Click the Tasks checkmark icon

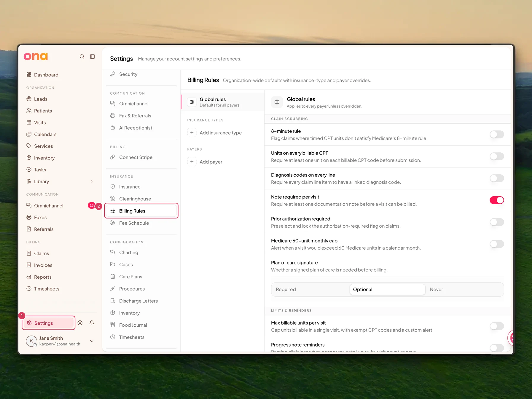click(x=29, y=170)
